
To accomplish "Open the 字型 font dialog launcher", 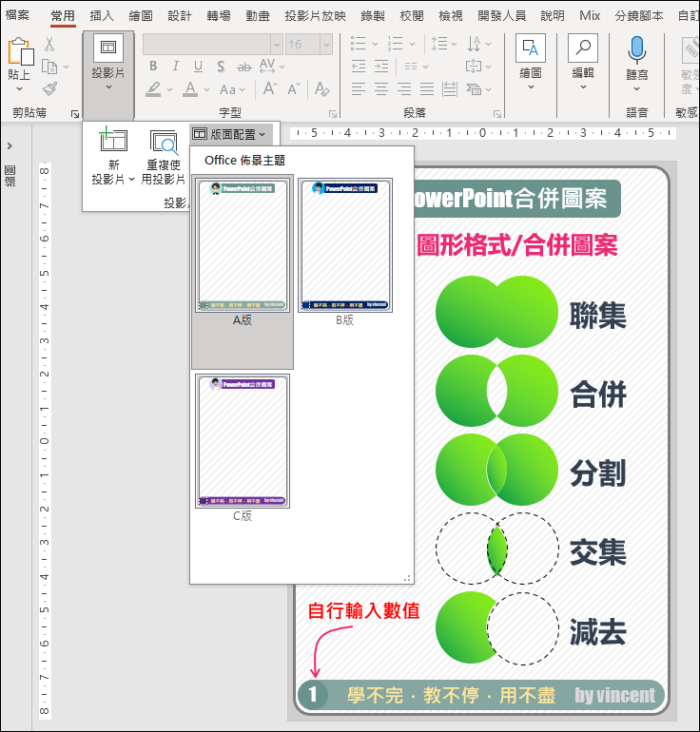I will pos(333,114).
